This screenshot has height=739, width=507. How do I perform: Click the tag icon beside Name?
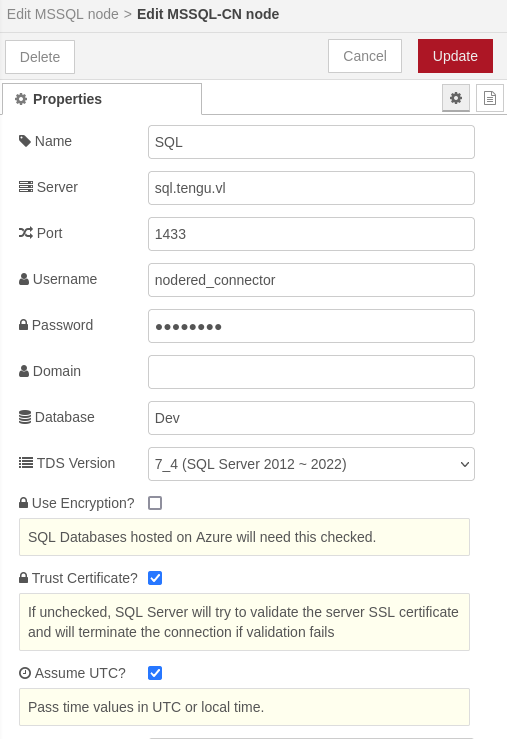(x=25, y=141)
